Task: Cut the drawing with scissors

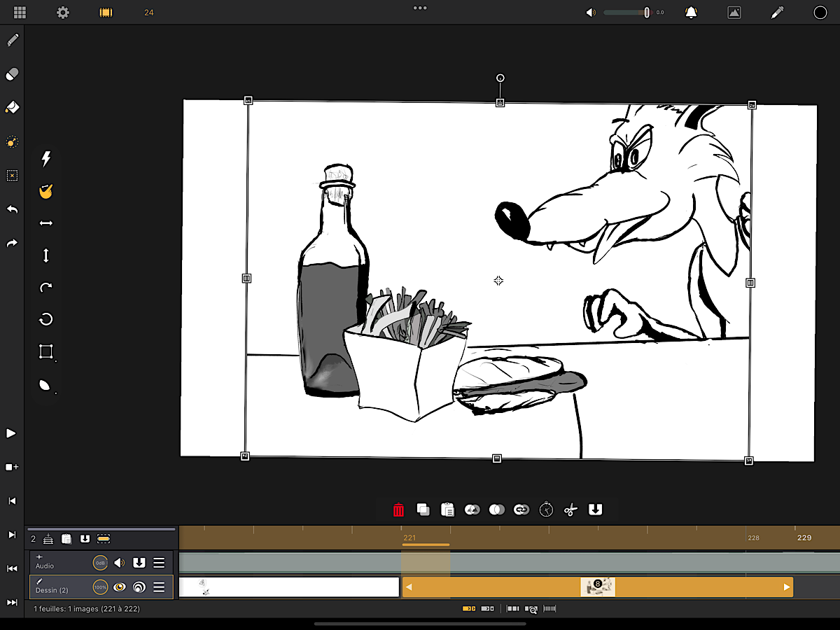Action: (x=570, y=510)
